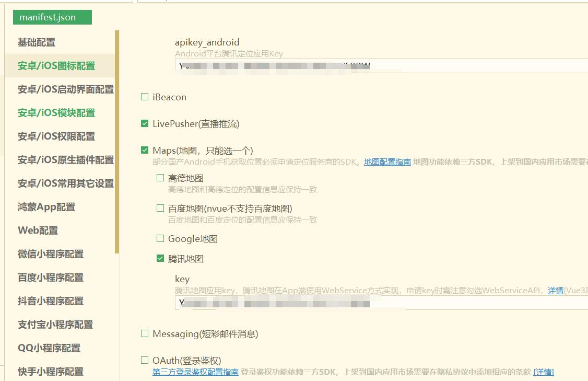Viewport: 588px width, 381px height.
Task: Enable the iBeacon module checkbox
Action: point(145,97)
